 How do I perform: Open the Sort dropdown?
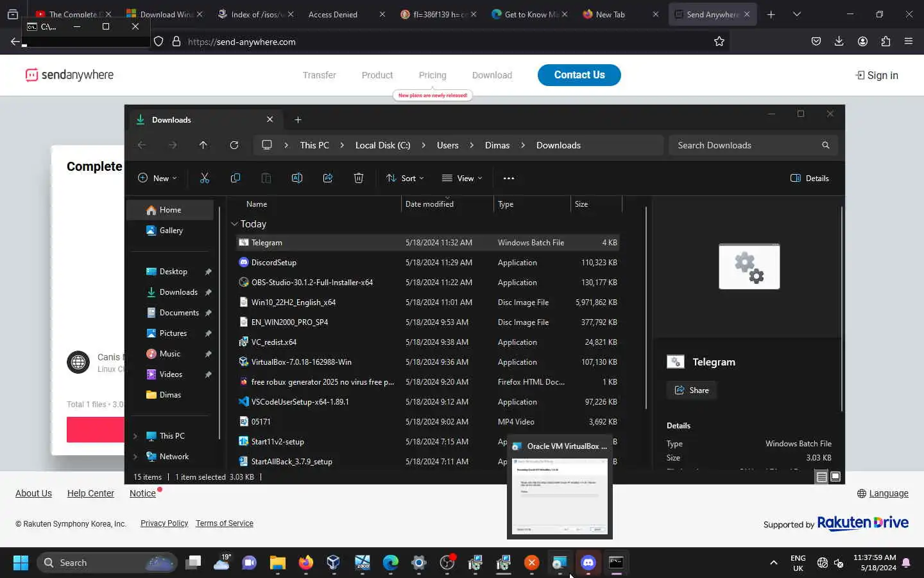point(405,178)
